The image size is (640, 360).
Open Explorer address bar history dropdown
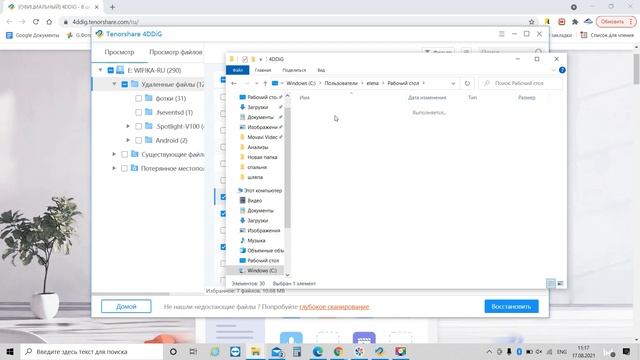[453, 83]
